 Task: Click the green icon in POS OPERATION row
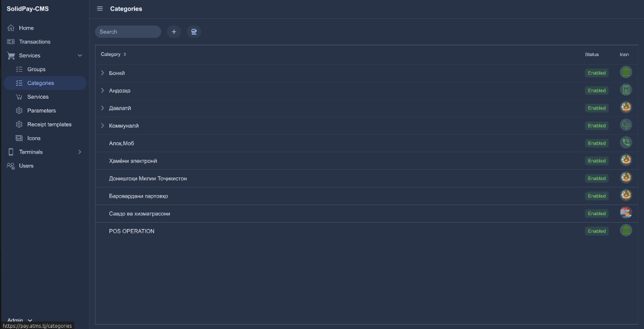pyautogui.click(x=625, y=231)
